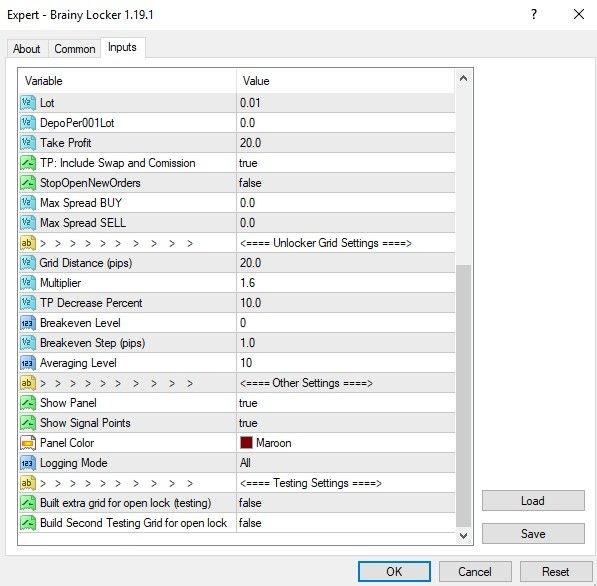Click the icon next to TP Decrease Percent
Screen dimensions: 597x586
[x=28, y=303]
